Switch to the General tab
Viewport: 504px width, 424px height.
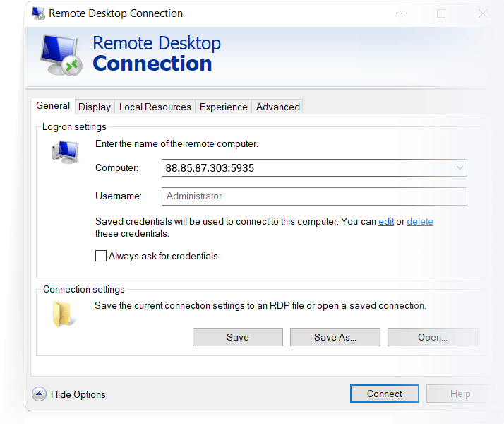coord(53,106)
